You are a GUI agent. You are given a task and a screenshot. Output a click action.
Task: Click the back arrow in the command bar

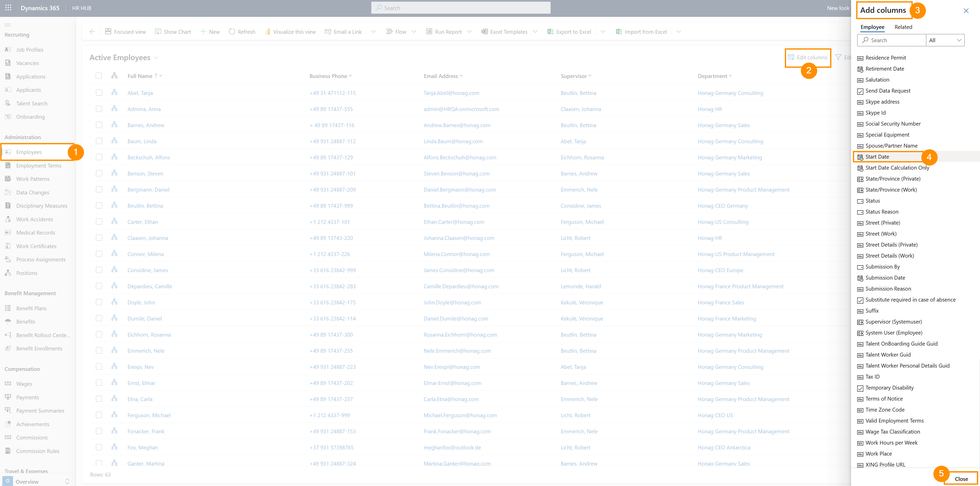(x=92, y=31)
